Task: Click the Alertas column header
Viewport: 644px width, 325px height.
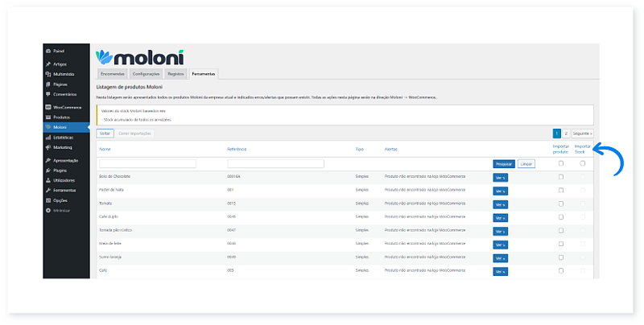Action: [390, 150]
